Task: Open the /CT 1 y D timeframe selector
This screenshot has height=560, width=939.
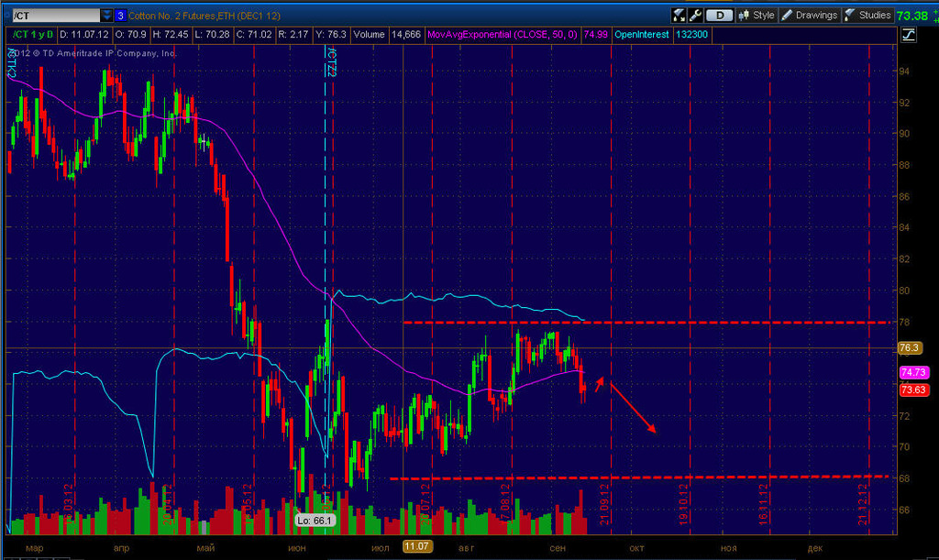Action: [x=32, y=35]
